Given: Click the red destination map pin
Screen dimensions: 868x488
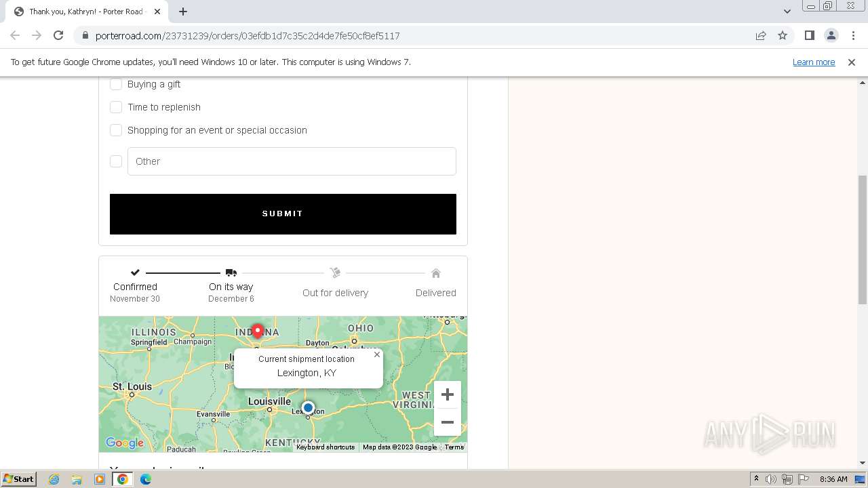Looking at the screenshot, I should pyautogui.click(x=257, y=331).
